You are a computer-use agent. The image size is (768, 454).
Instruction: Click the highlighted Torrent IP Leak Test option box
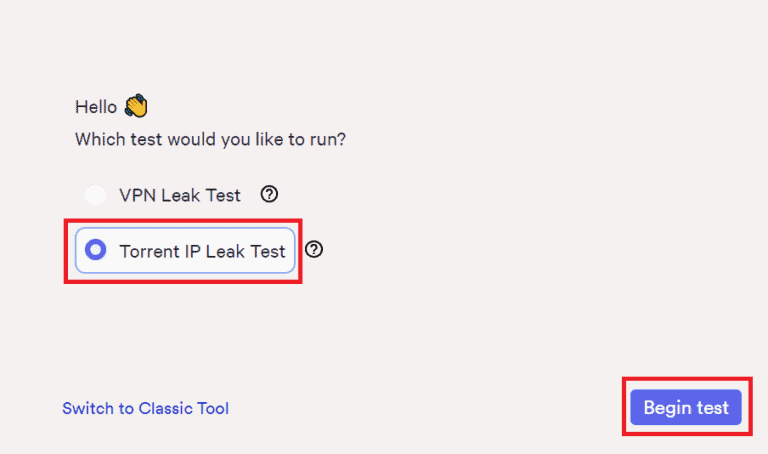point(186,251)
